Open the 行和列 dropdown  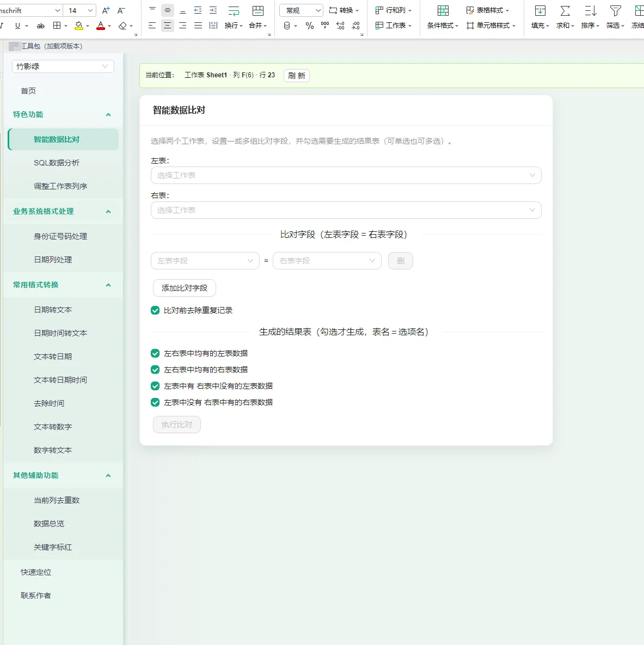394,10
